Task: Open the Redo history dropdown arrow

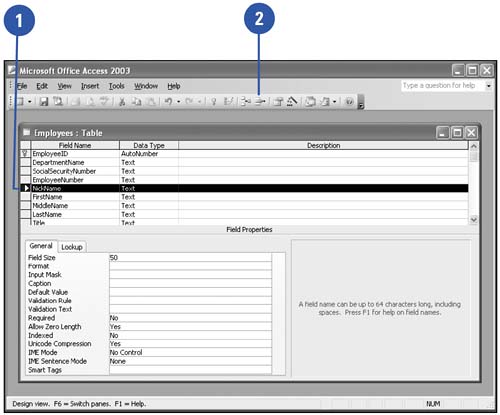Action: (x=199, y=101)
